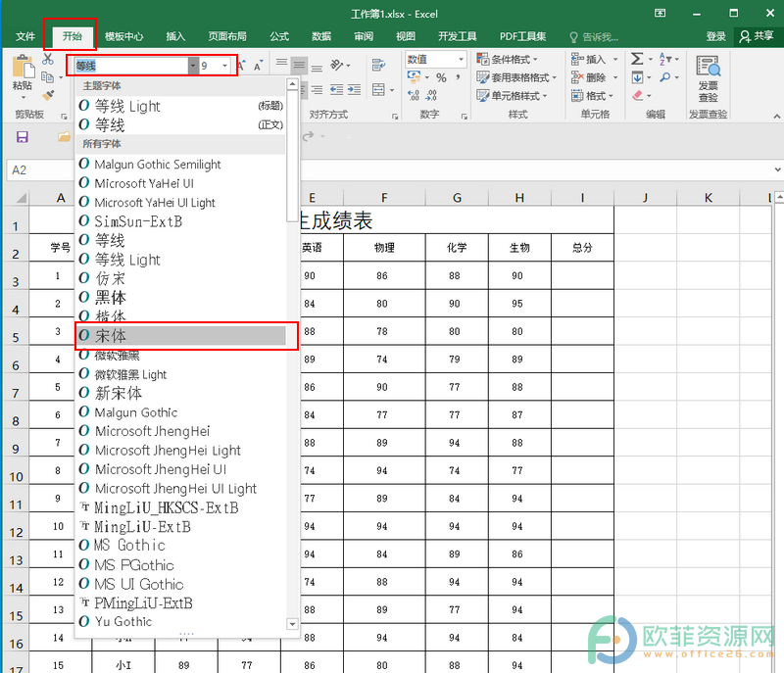784x673 pixels.
Task: Decrease font size with smaller A icon
Action: point(258,66)
